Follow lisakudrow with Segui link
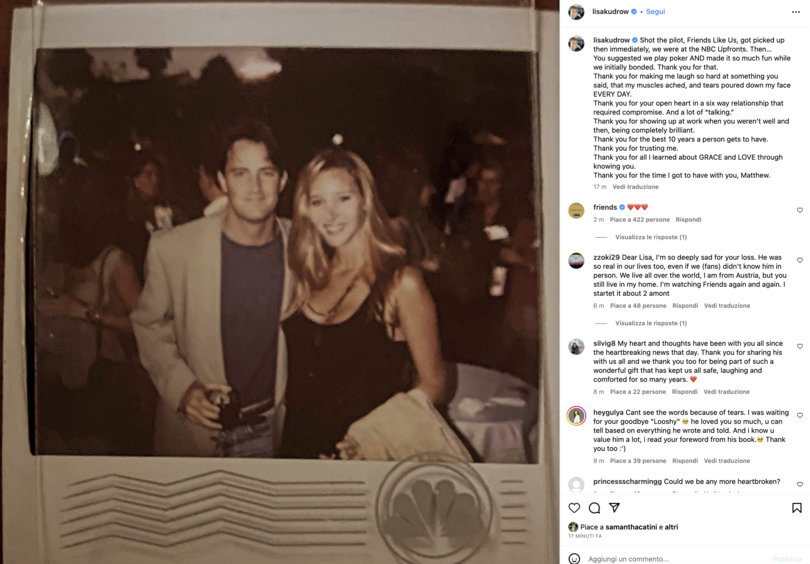This screenshot has width=810, height=564. point(656,11)
